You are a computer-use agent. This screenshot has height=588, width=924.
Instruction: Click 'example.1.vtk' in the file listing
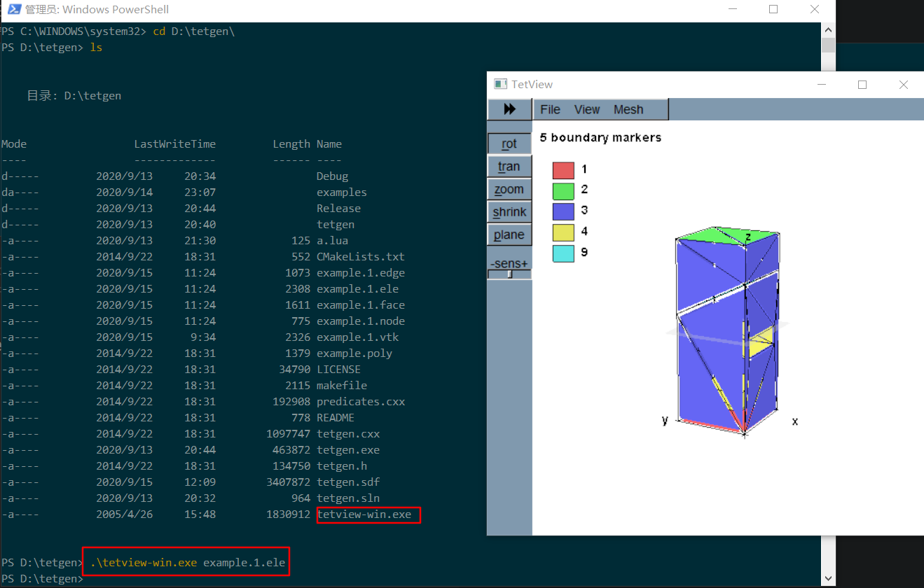click(x=357, y=337)
